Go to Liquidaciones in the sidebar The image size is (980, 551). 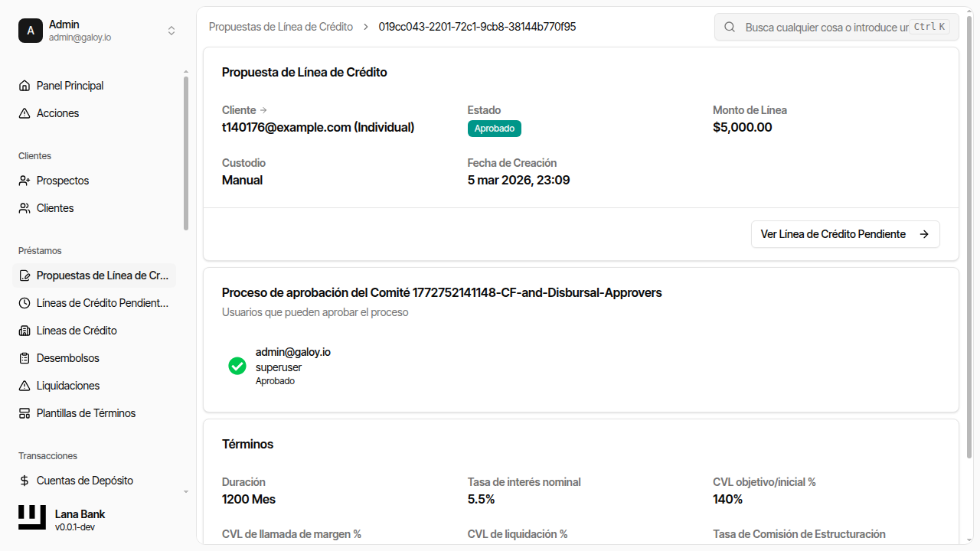[68, 386]
